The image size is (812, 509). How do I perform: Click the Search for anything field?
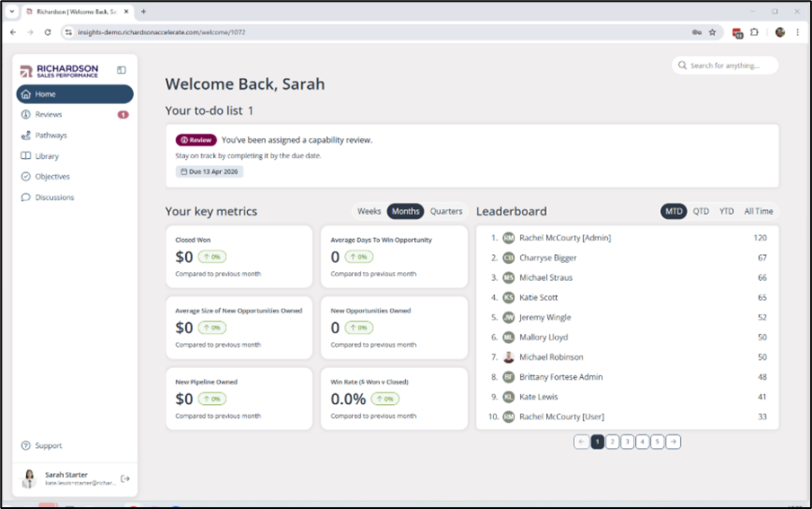pos(725,66)
